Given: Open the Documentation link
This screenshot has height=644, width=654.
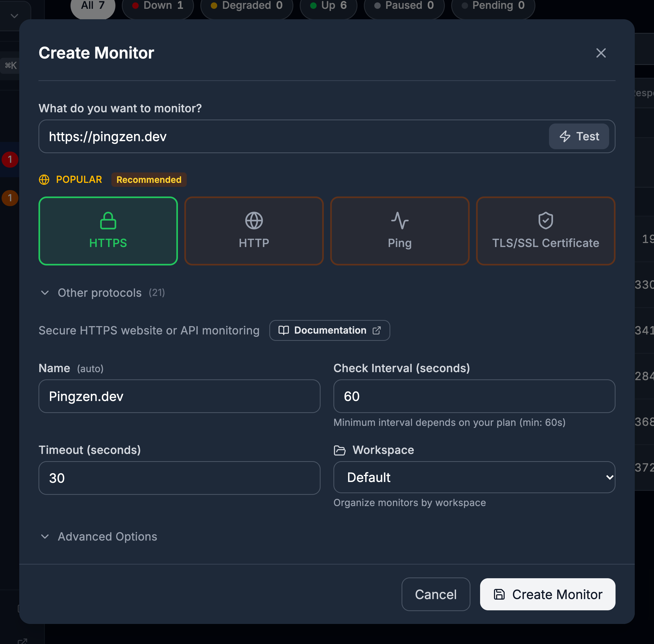Looking at the screenshot, I should 329,330.
